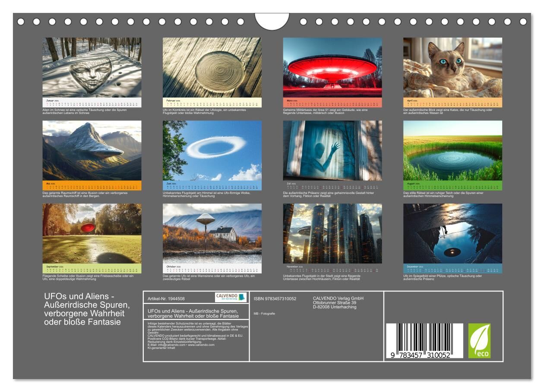Select the April blue-eyed cat picture
Viewport: 544px width, 392px height.
(452, 67)
